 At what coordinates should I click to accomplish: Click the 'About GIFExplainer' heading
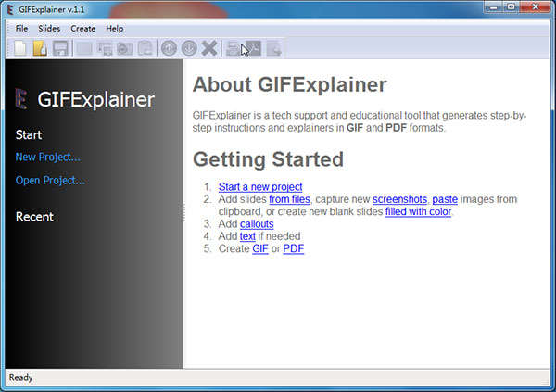coord(289,84)
